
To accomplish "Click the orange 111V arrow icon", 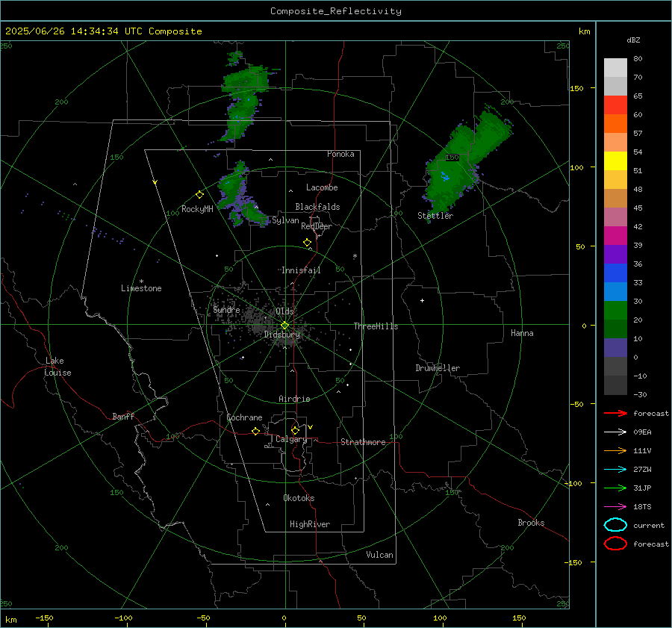I will pos(615,450).
